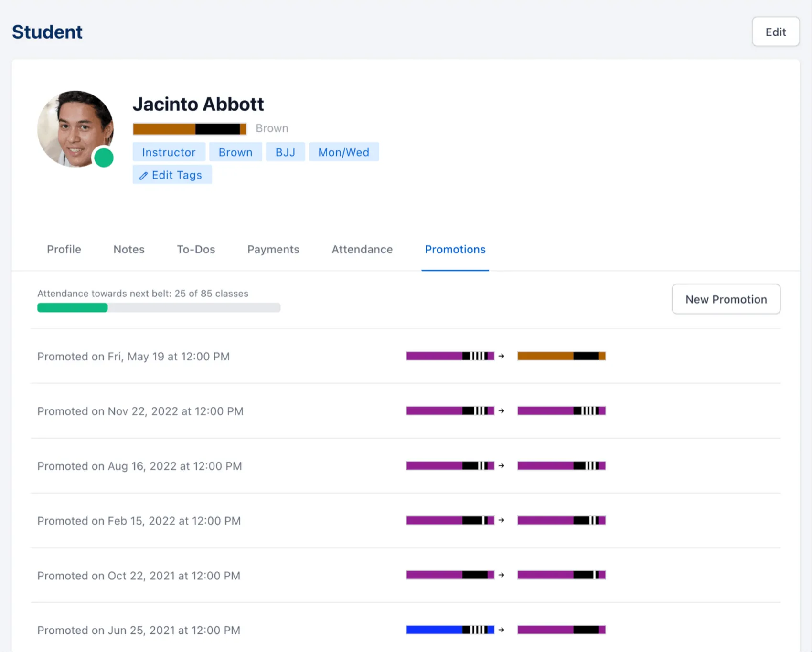The width and height of the screenshot is (812, 652).
Task: Switch to the Payments tab
Action: pyautogui.click(x=273, y=249)
